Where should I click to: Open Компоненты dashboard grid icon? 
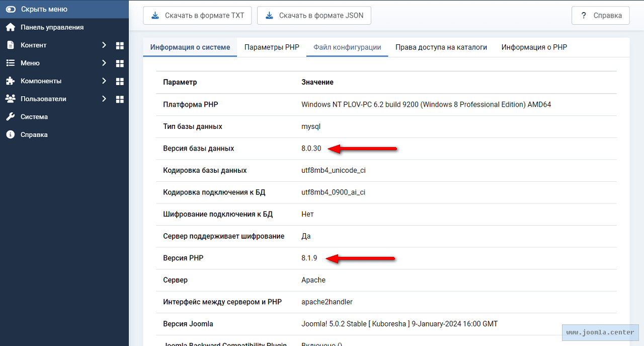coord(120,81)
